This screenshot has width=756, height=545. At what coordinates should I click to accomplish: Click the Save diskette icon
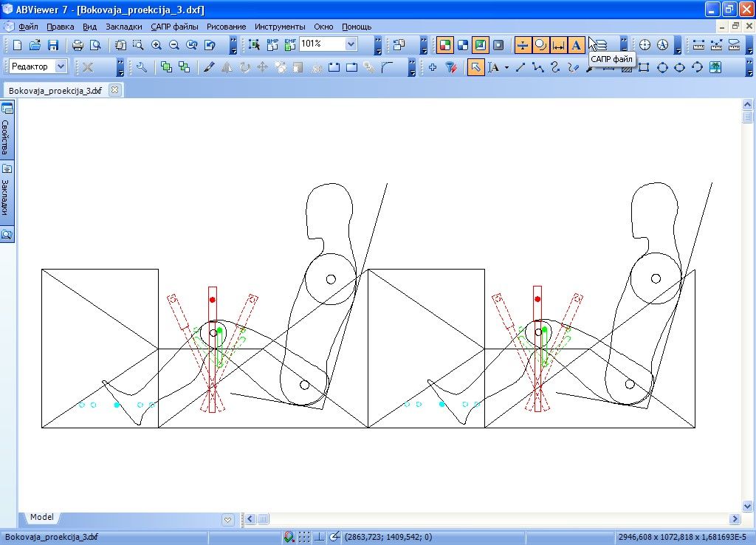pyautogui.click(x=52, y=45)
